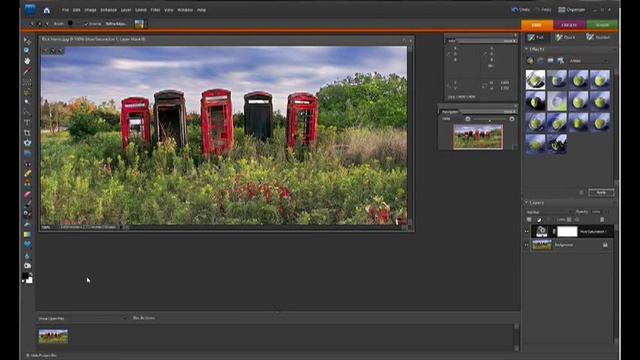Open the Filter menu
Screen dimensions: 640x360
pyautogui.click(x=155, y=10)
